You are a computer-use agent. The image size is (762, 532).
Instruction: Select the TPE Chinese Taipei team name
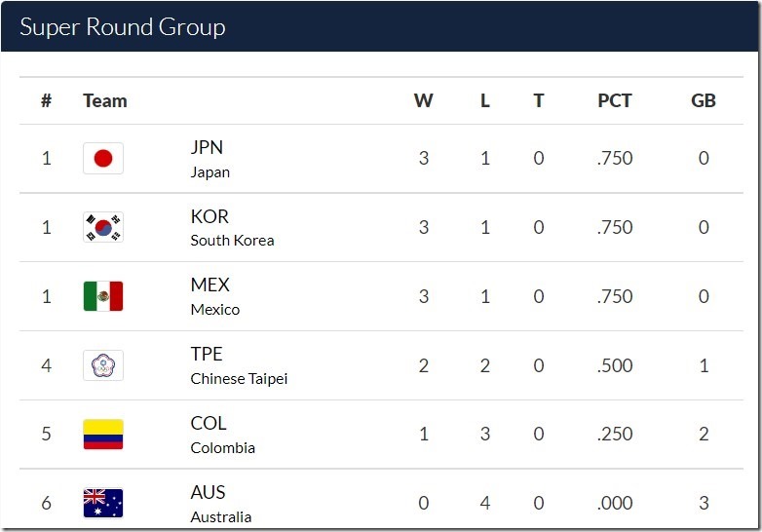click(x=239, y=365)
